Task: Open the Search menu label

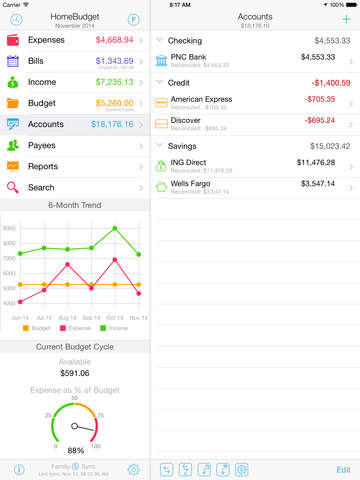Action: coord(41,187)
